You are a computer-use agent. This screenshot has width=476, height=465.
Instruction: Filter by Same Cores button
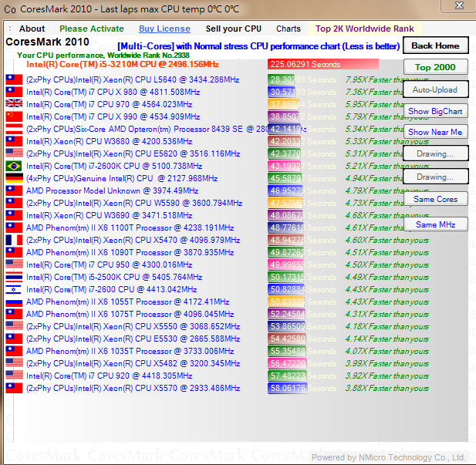click(x=435, y=199)
